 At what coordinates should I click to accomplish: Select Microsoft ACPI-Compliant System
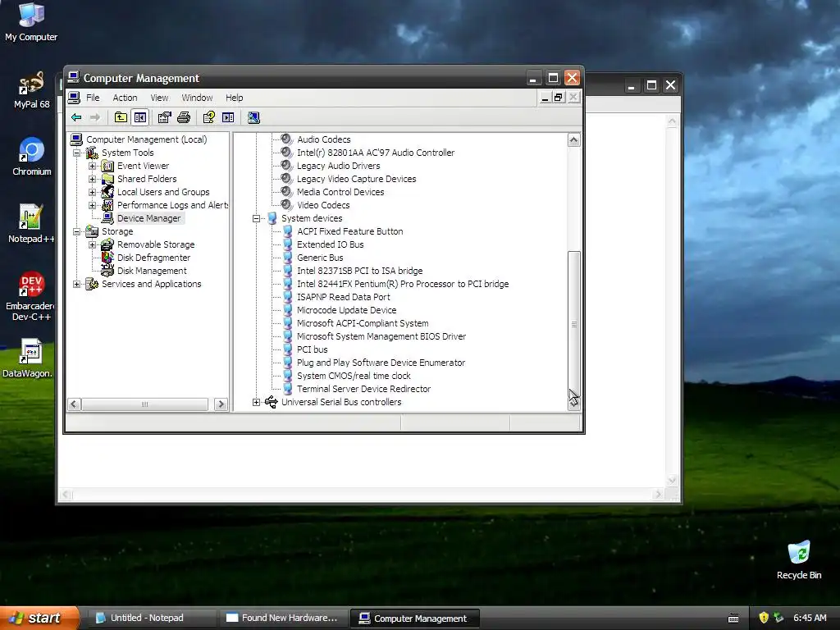[x=363, y=323]
